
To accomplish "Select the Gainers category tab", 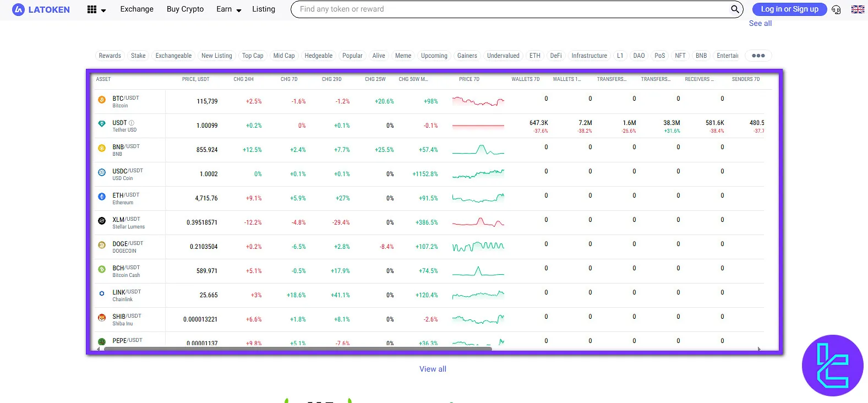I will tap(467, 56).
